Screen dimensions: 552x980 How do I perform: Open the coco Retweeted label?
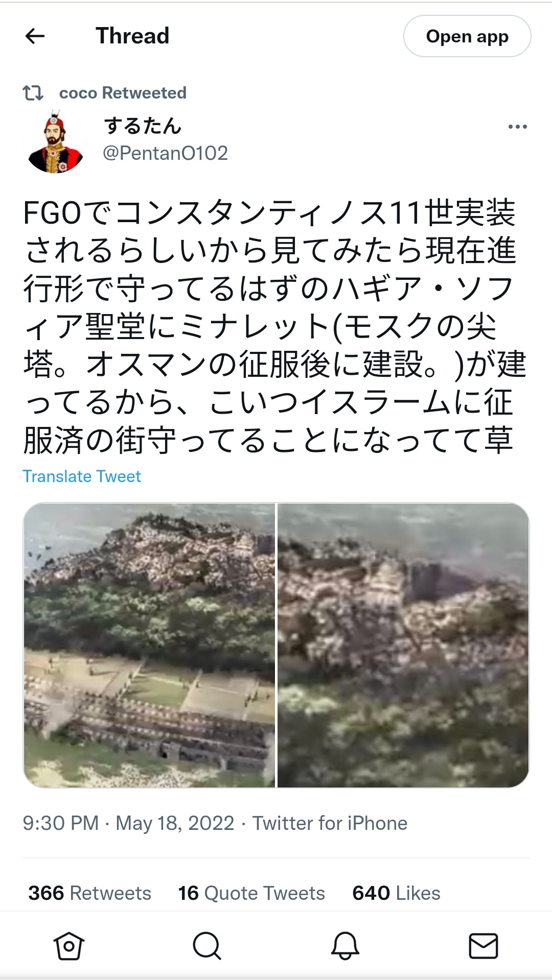(x=123, y=93)
